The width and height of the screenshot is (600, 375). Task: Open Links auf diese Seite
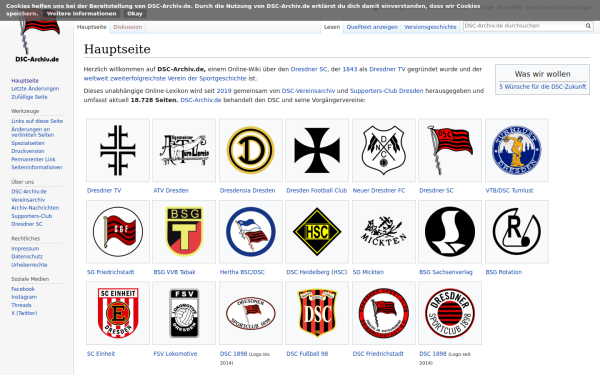[37, 121]
